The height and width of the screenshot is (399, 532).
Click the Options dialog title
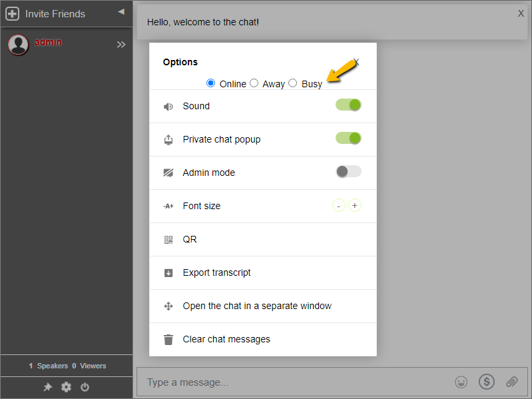click(180, 62)
